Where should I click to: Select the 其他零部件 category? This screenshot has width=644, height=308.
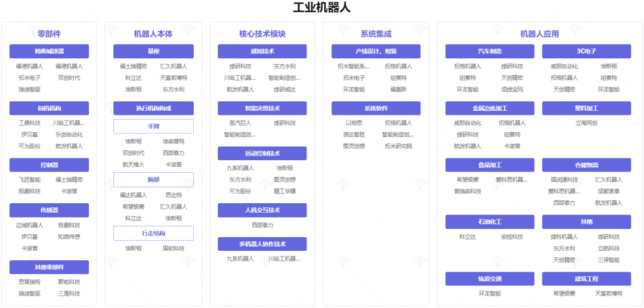pos(49,267)
